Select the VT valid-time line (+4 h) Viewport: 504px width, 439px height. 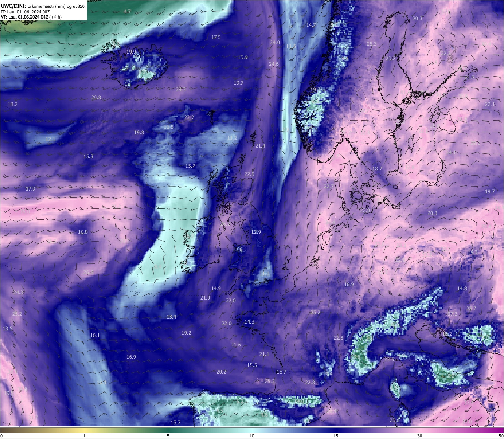coord(31,17)
